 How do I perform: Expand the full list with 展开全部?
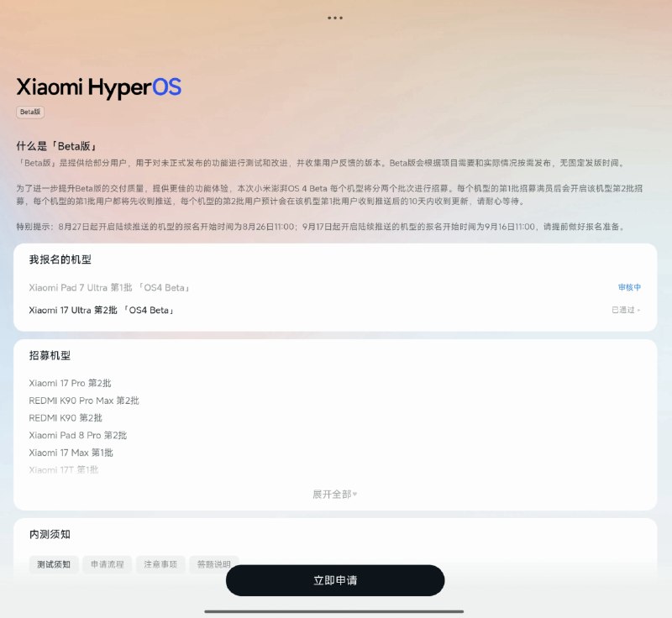[x=334, y=495]
